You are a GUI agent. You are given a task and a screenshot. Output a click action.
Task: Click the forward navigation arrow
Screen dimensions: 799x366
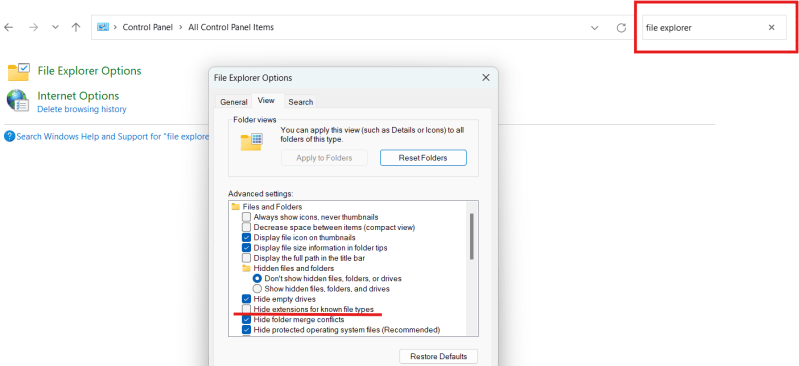(x=34, y=28)
